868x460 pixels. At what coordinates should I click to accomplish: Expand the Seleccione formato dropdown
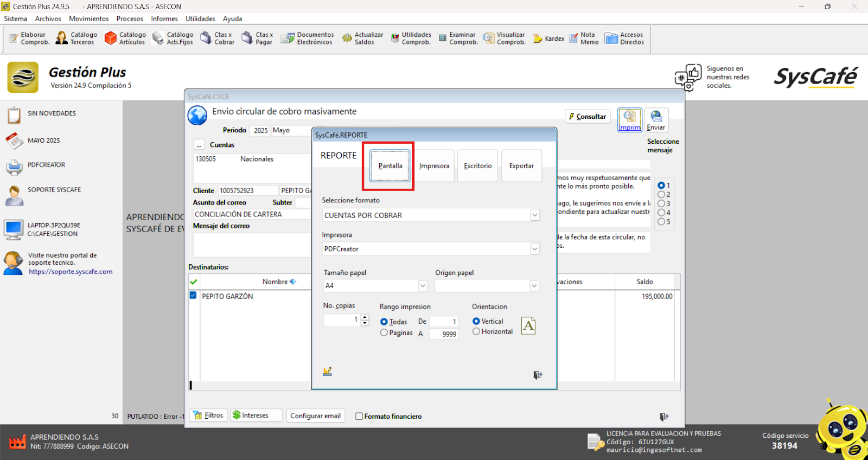pos(534,215)
